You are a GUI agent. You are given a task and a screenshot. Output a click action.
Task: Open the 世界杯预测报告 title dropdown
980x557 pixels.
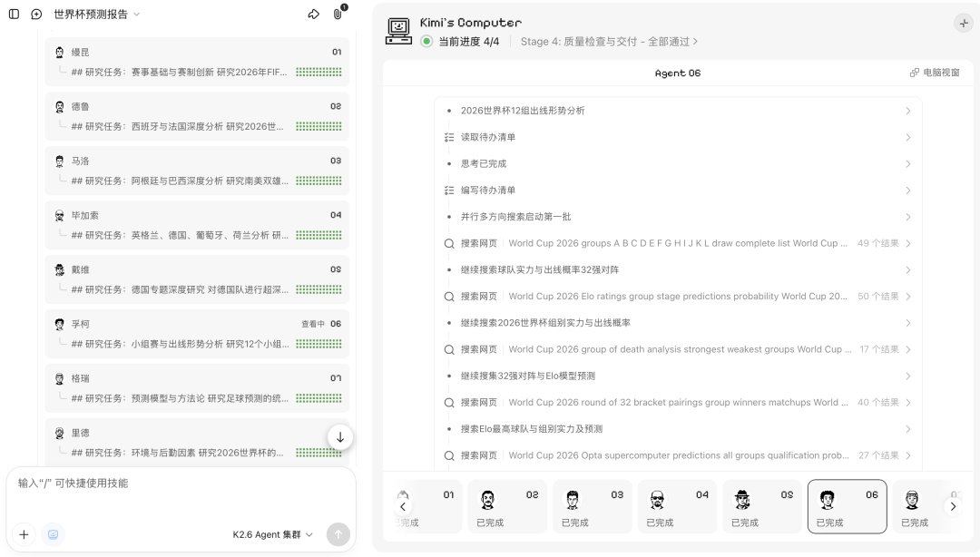[x=97, y=14]
